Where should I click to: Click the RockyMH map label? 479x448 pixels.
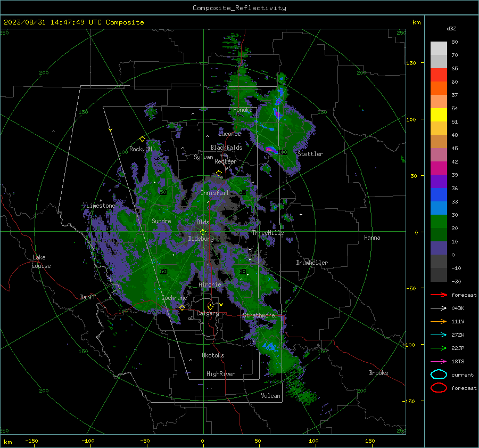tap(141, 149)
